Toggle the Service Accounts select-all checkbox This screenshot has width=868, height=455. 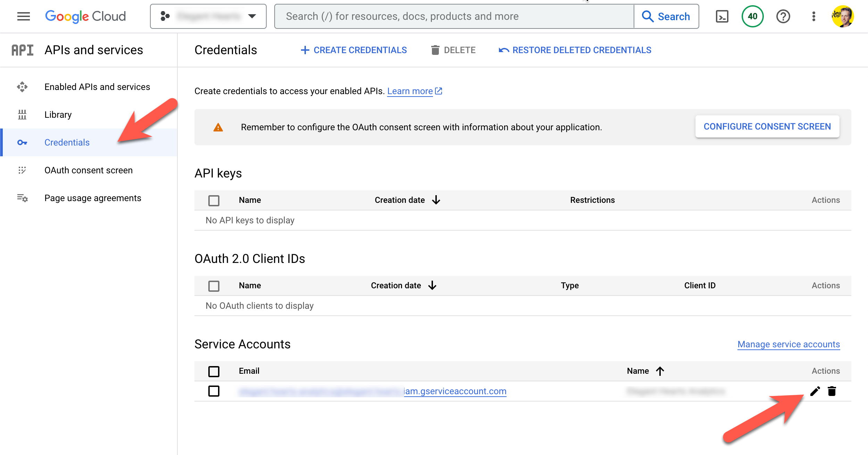coord(214,371)
